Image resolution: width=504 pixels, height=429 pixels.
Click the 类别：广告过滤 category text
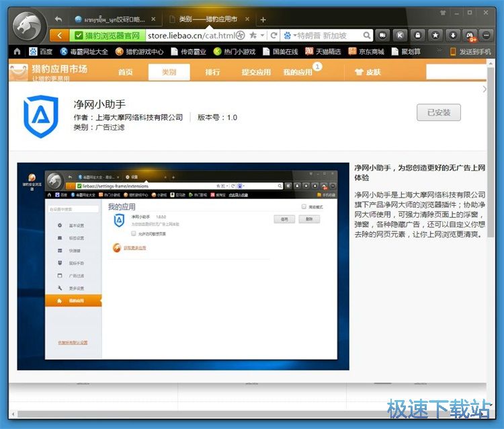[x=99, y=127]
